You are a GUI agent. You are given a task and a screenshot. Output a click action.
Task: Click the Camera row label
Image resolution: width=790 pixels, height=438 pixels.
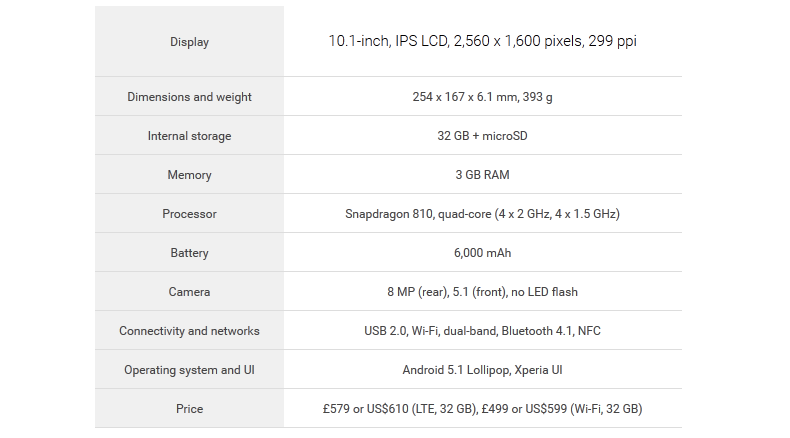189,292
